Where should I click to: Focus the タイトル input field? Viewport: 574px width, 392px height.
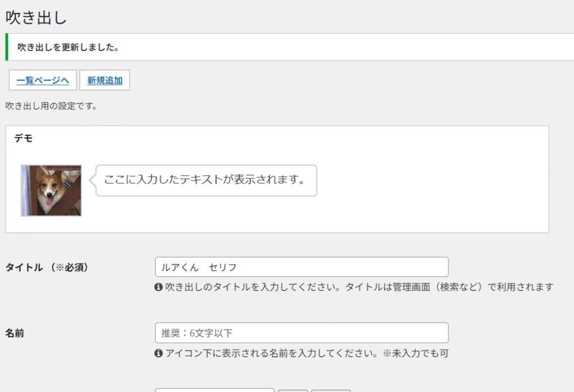pyautogui.click(x=302, y=267)
